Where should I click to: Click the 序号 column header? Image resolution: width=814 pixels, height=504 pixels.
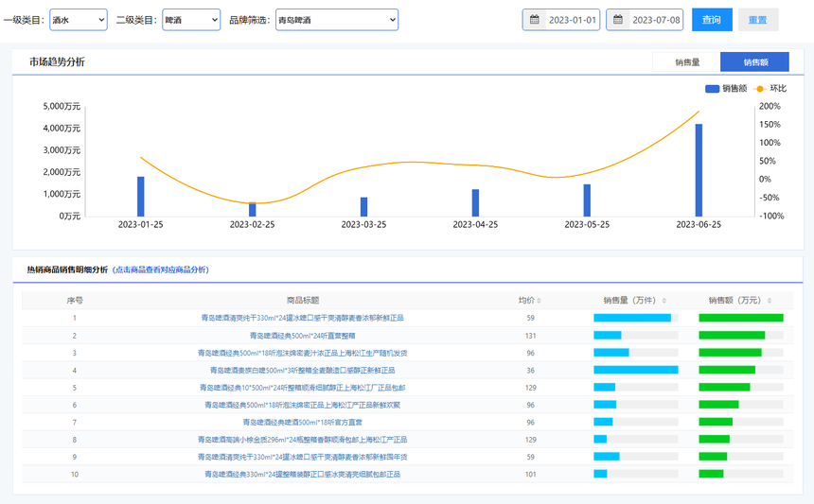coord(75,300)
